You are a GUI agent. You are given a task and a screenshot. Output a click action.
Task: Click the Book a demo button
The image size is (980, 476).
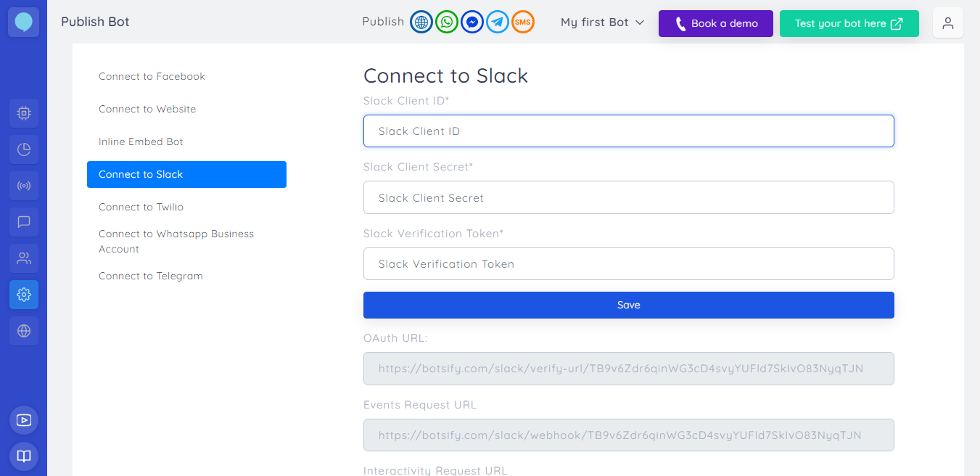[x=715, y=23]
